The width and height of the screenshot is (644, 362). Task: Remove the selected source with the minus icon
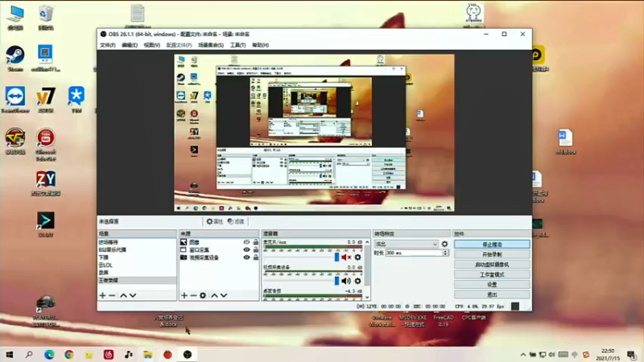click(x=193, y=295)
